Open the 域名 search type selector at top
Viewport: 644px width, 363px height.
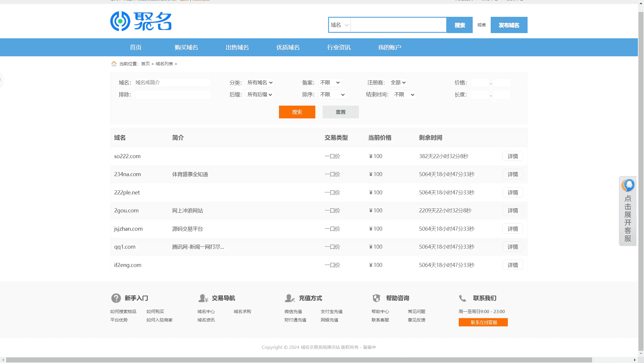[339, 25]
